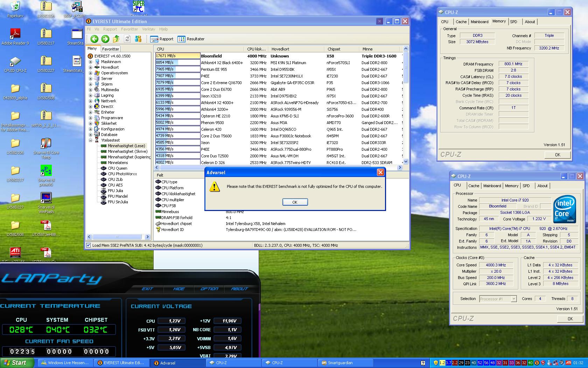Click OK in the lower CPU-Z CPU window
Screen dimensions: 588x368
[x=570, y=319]
